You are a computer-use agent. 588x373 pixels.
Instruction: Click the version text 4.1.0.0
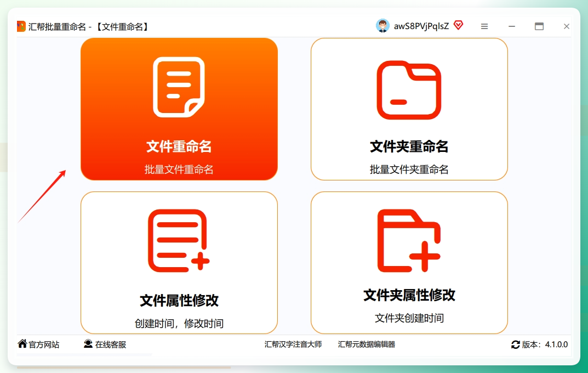point(556,344)
